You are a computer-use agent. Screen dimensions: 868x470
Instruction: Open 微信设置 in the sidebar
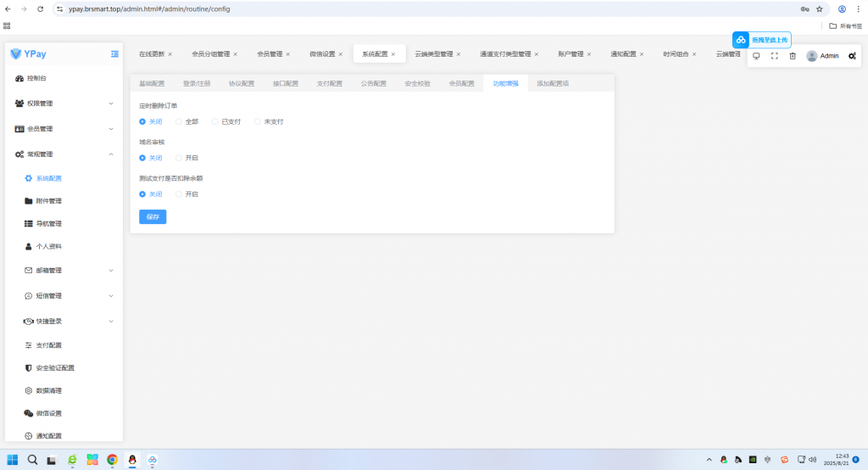tap(48, 413)
